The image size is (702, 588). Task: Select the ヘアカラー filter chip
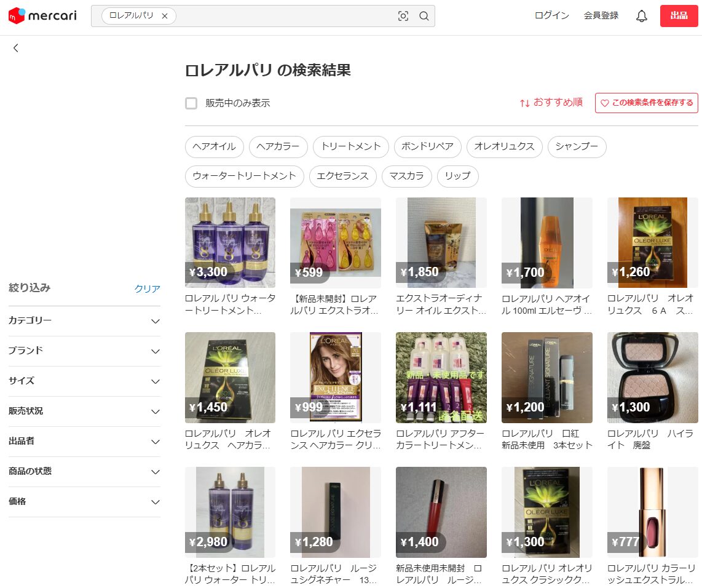[x=278, y=146]
